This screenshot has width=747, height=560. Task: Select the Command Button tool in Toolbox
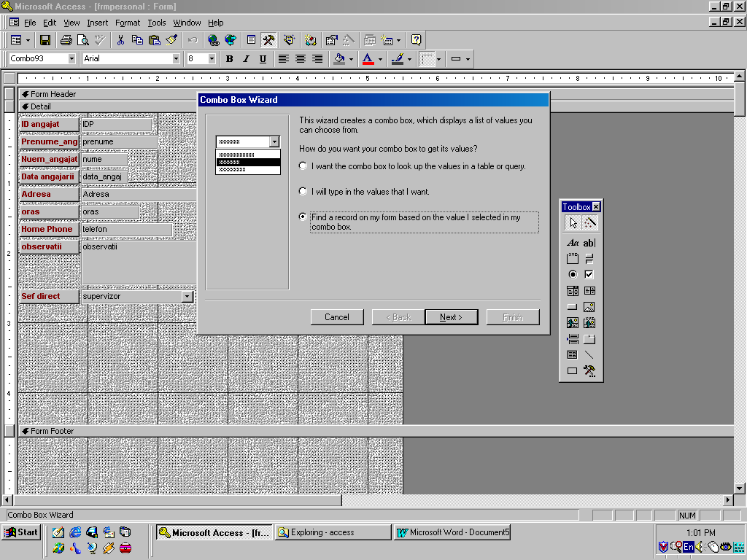tap(573, 307)
